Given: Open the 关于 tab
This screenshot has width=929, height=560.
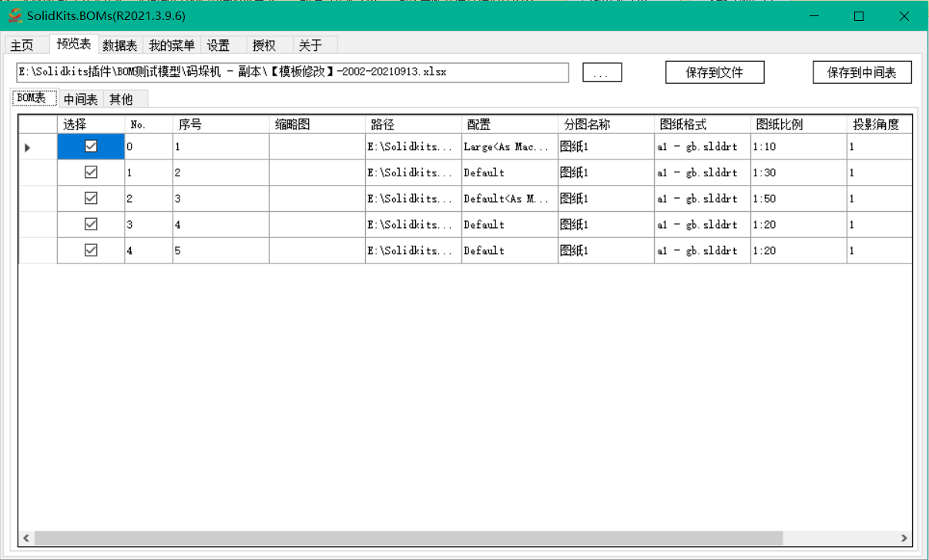Looking at the screenshot, I should [x=308, y=45].
